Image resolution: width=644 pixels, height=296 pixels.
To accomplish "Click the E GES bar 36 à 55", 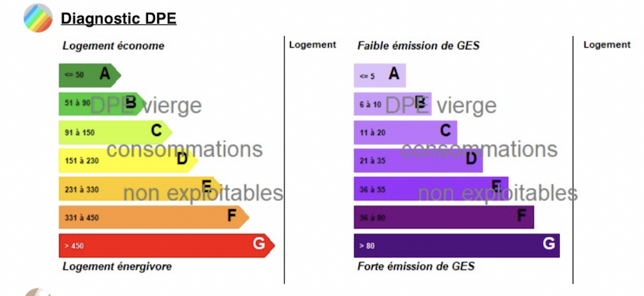I will point(431,189).
